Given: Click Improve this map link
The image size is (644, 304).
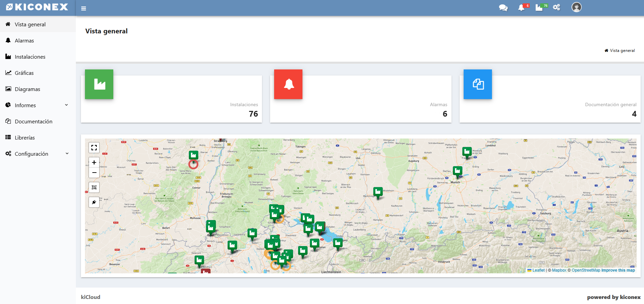Looking at the screenshot, I should click(618, 270).
